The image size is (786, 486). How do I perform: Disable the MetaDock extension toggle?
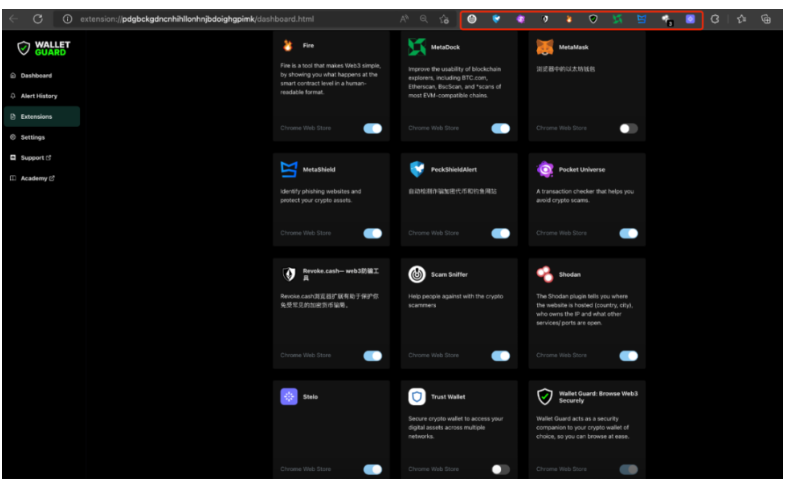500,128
